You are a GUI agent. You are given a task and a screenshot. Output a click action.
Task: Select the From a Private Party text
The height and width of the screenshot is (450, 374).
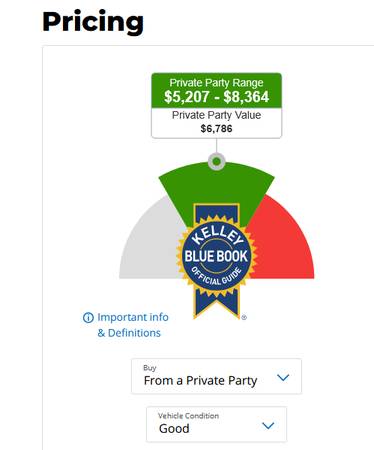[200, 381]
